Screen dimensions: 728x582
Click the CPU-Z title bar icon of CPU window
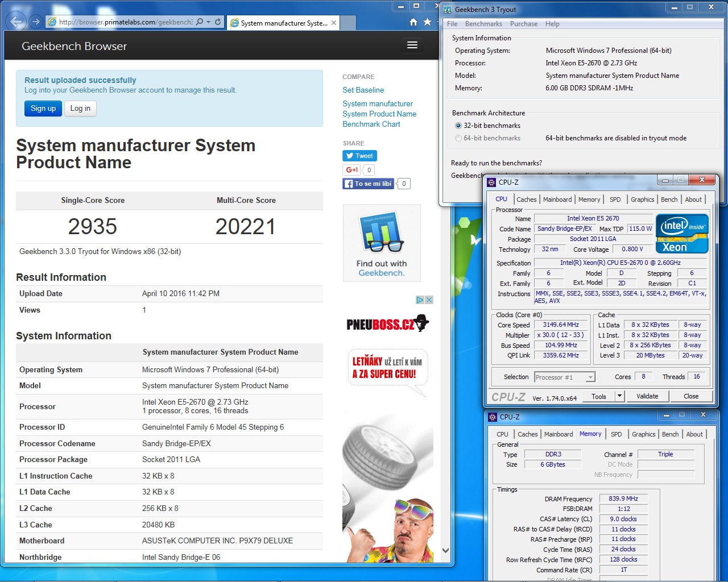pos(492,182)
